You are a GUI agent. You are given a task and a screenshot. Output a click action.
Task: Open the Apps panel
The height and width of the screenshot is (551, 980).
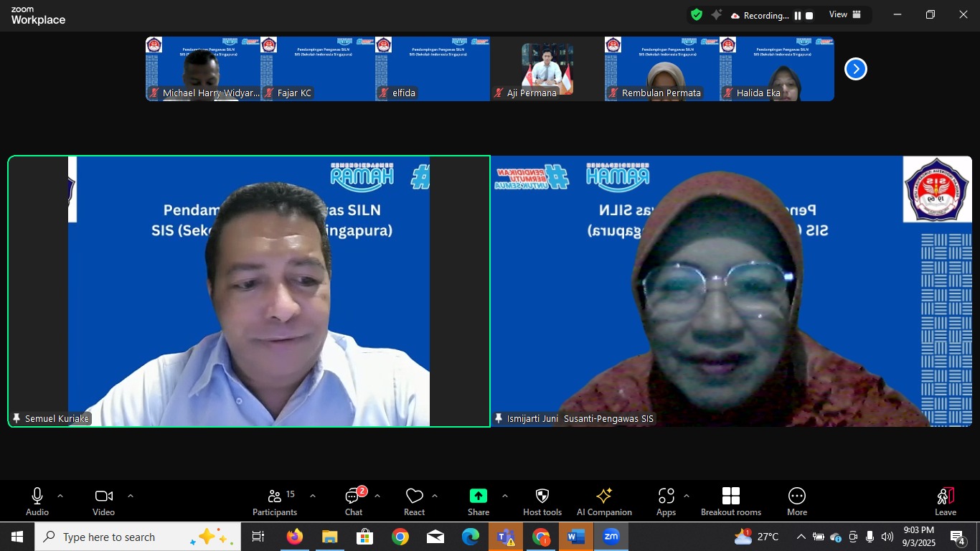[x=666, y=501]
